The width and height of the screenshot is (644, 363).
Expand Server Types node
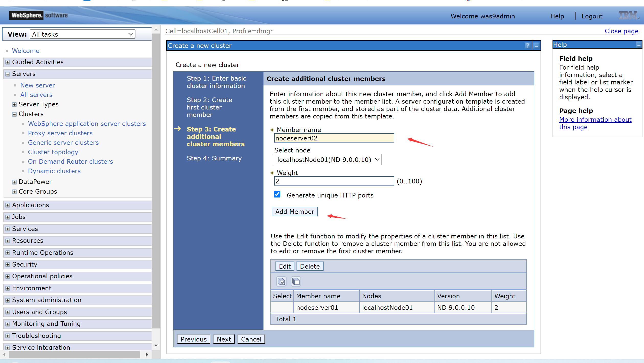click(14, 104)
